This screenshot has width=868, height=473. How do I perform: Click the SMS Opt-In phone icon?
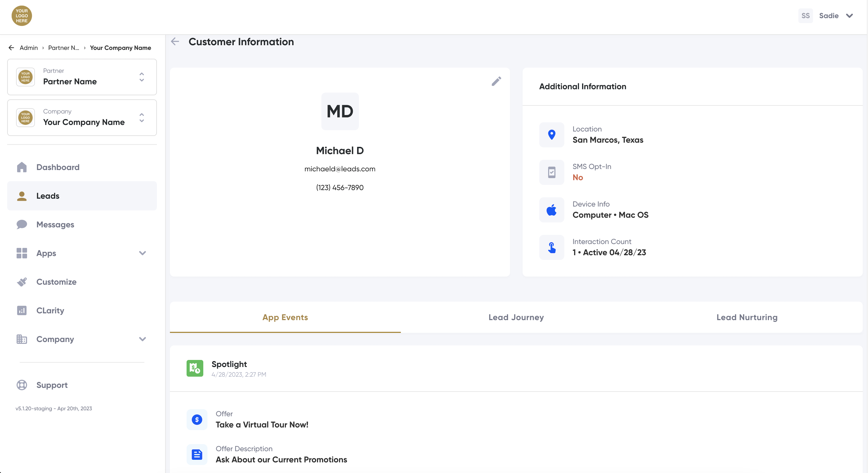coord(552,172)
